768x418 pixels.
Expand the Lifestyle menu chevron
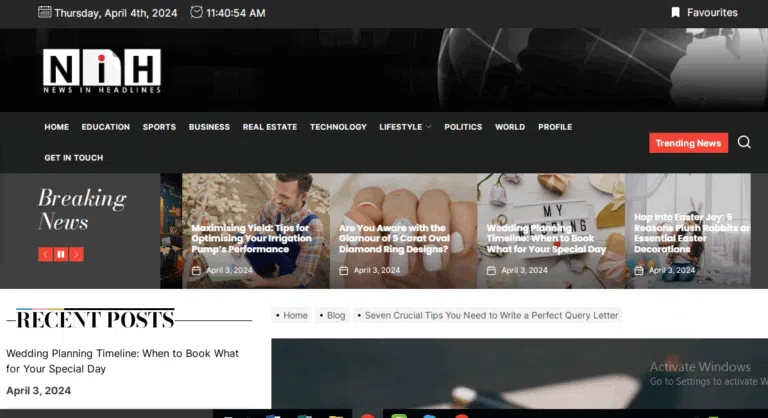429,127
